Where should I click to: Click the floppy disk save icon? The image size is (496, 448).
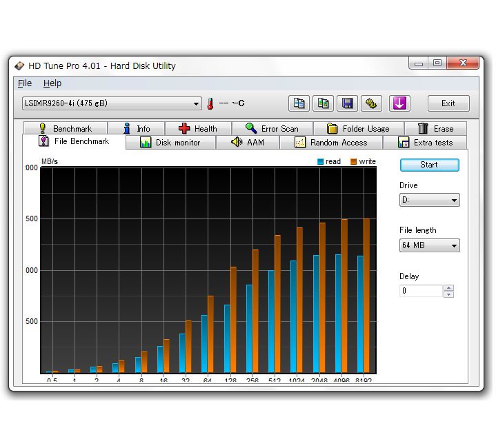[347, 103]
